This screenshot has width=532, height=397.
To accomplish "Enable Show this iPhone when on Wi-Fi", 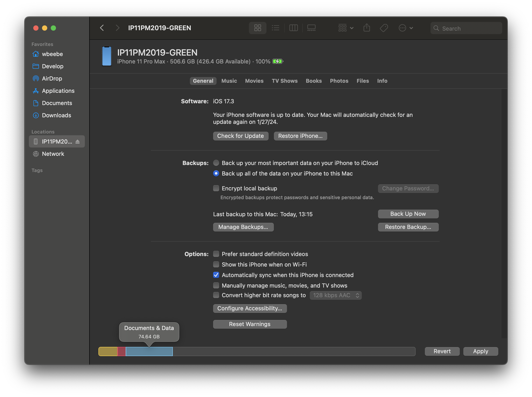I will point(216,264).
